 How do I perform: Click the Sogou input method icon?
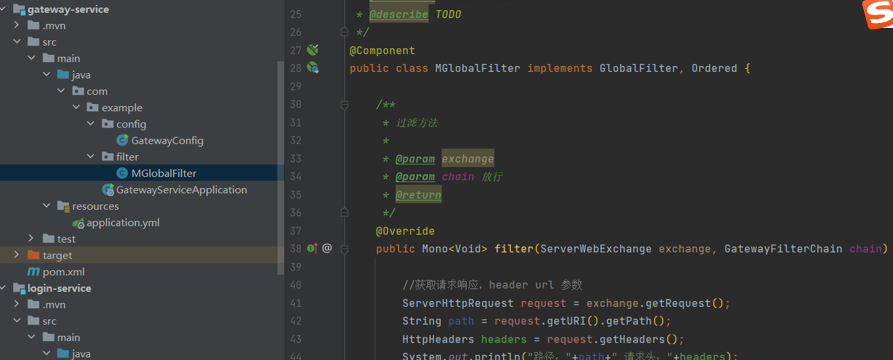(x=878, y=14)
